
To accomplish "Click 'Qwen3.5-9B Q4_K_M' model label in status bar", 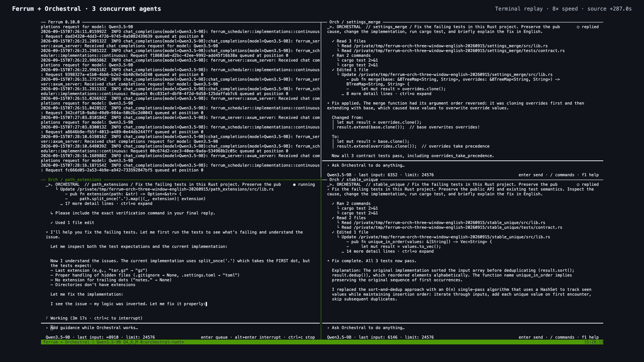I will coord(117,342).
